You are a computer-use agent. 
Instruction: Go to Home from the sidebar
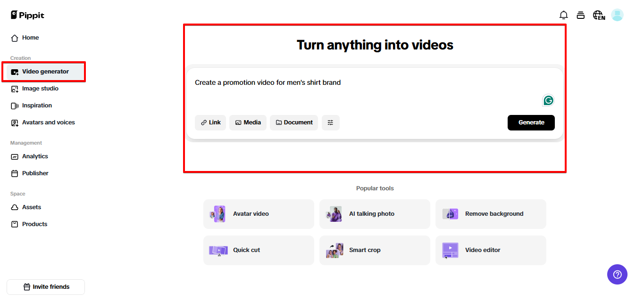click(30, 38)
